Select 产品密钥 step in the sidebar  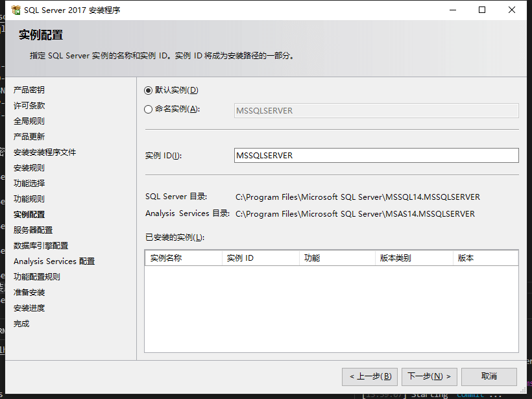tap(29, 90)
